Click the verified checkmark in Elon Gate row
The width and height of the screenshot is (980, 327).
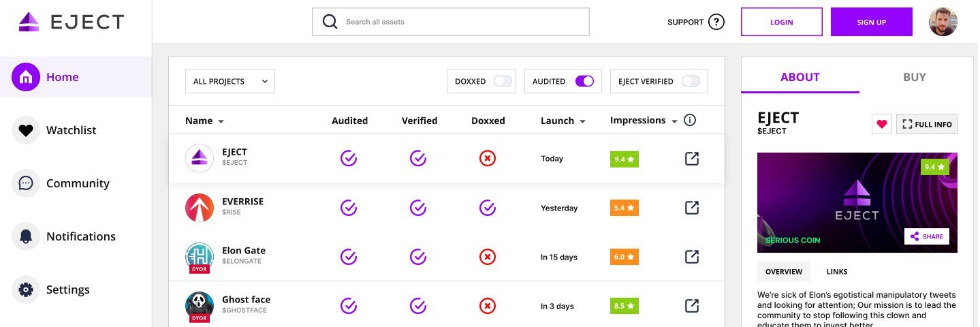(x=418, y=257)
